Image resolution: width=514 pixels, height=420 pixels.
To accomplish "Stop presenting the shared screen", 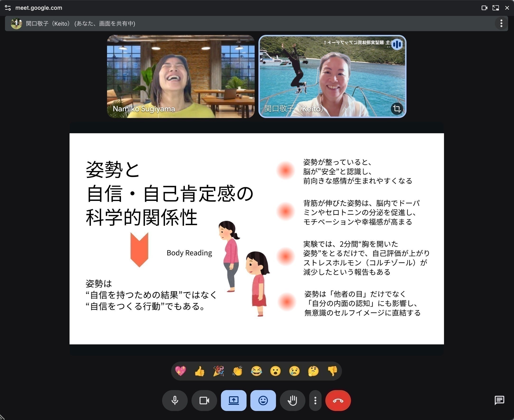I will [234, 400].
